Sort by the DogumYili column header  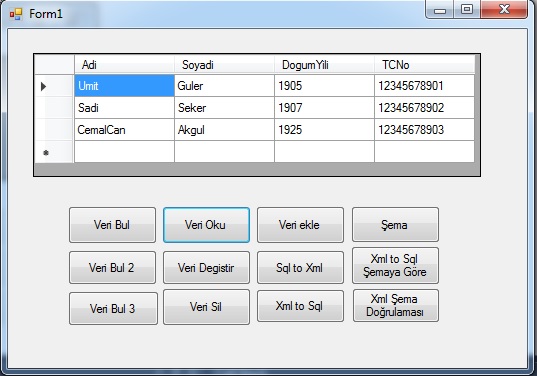pyautogui.click(x=324, y=64)
